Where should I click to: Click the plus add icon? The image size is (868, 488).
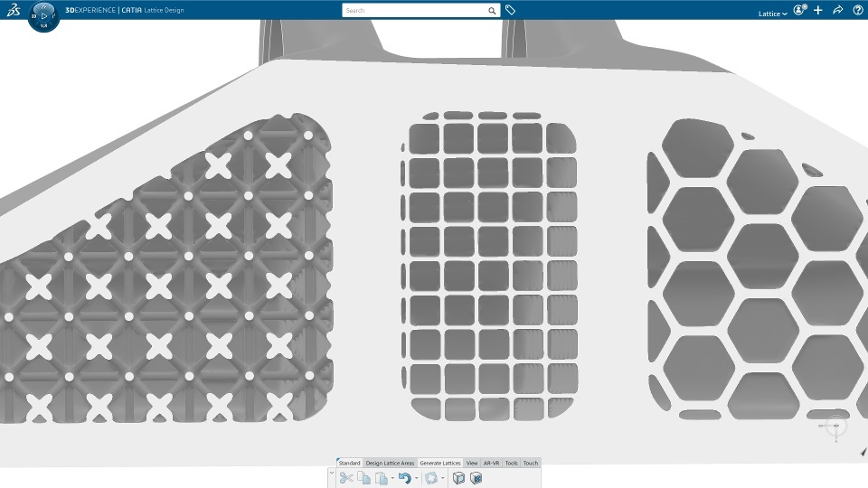818,10
